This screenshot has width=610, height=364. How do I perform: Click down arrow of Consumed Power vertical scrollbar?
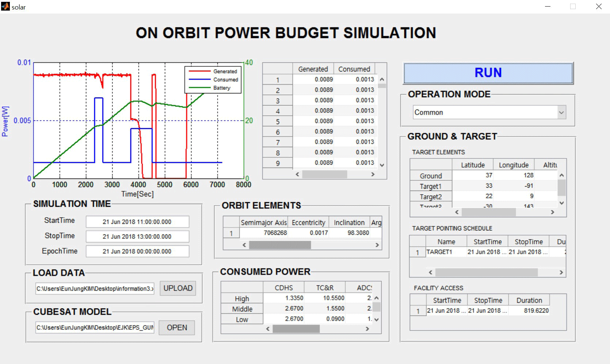pyautogui.click(x=377, y=319)
